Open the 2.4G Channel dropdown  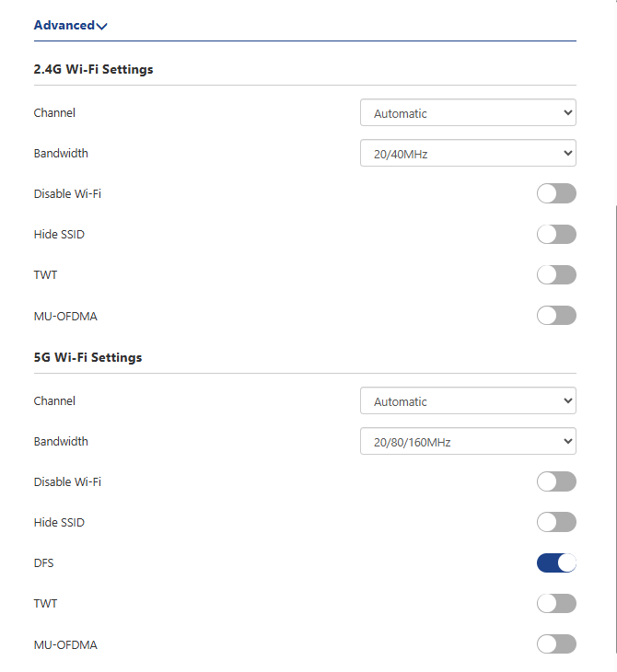468,113
